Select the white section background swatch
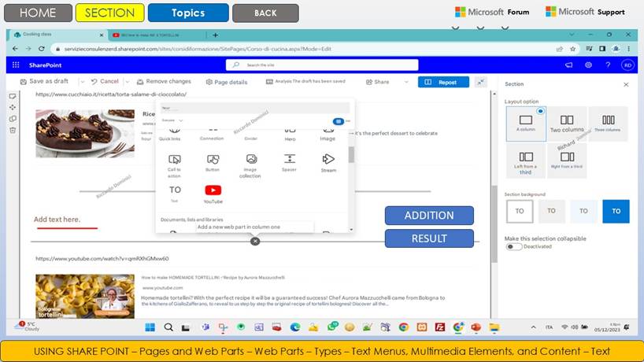Viewport: 644px width, 362px height. pos(520,212)
